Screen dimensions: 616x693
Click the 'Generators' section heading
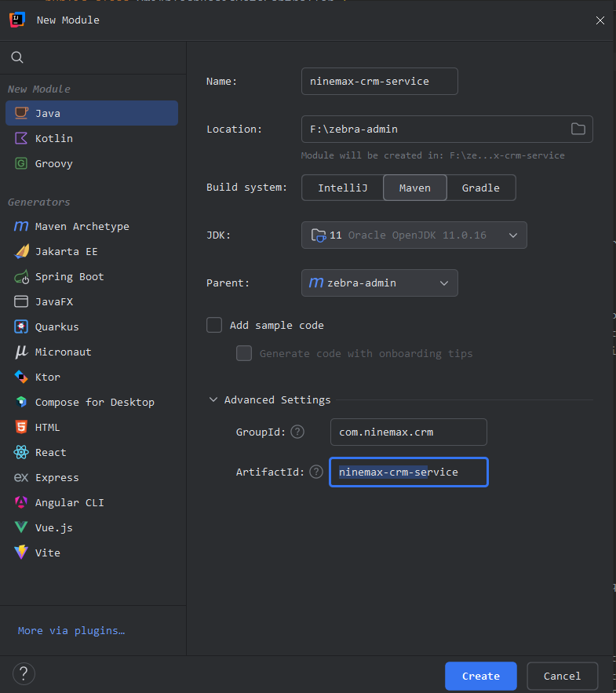pos(39,202)
